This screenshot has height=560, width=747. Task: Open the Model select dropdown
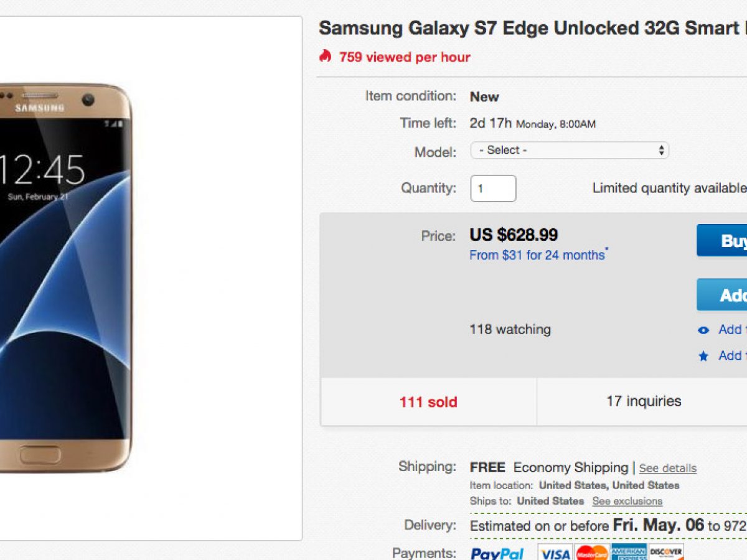(569, 151)
